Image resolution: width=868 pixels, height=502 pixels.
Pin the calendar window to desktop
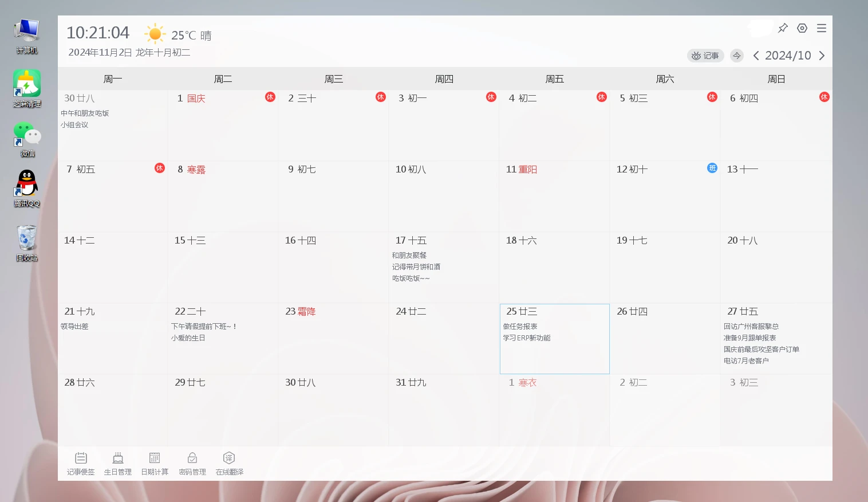pos(783,28)
